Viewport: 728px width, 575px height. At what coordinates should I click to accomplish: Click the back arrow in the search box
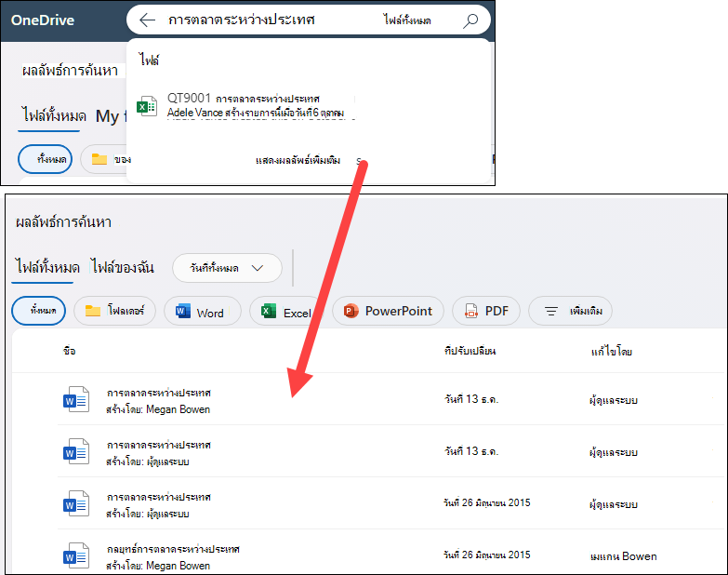pyautogui.click(x=147, y=20)
